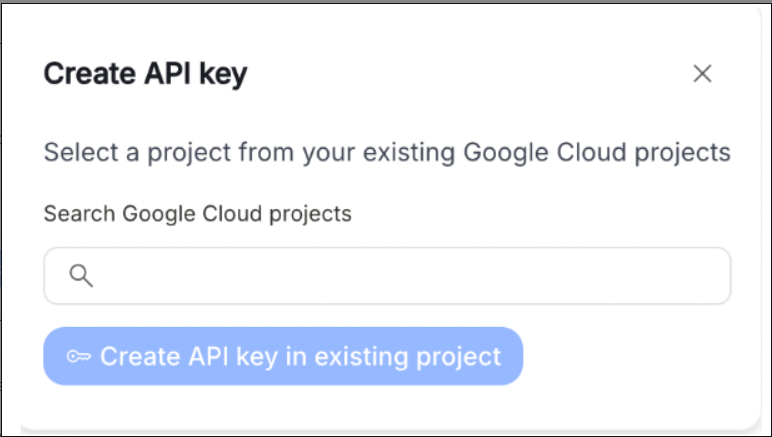Click the word "key" in the heading
This screenshot has width=772, height=437.
click(x=223, y=75)
